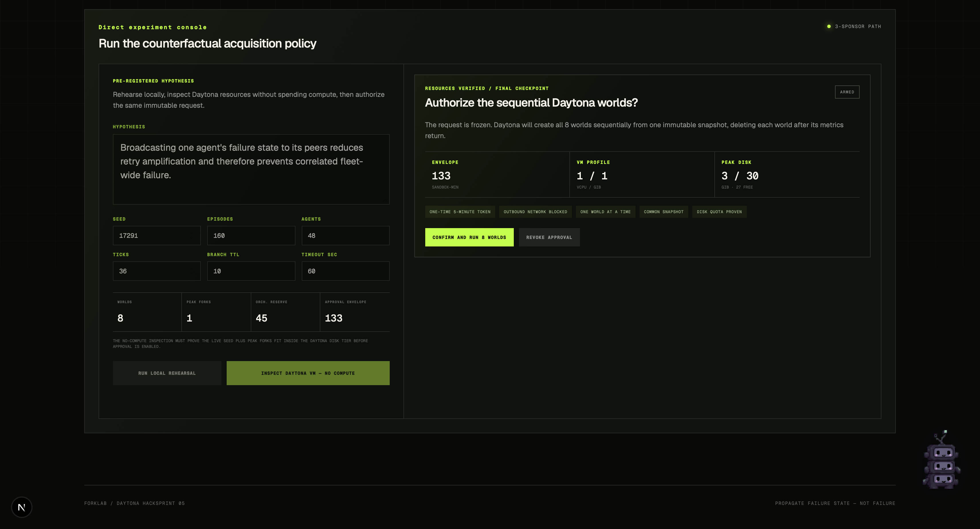Select the One-time 5-minute token tag
The height and width of the screenshot is (529, 980).
(x=460, y=211)
